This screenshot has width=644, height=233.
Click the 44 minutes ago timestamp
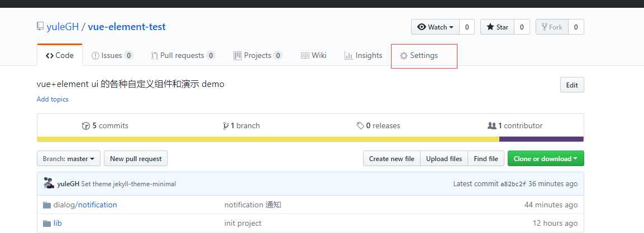[551, 205]
